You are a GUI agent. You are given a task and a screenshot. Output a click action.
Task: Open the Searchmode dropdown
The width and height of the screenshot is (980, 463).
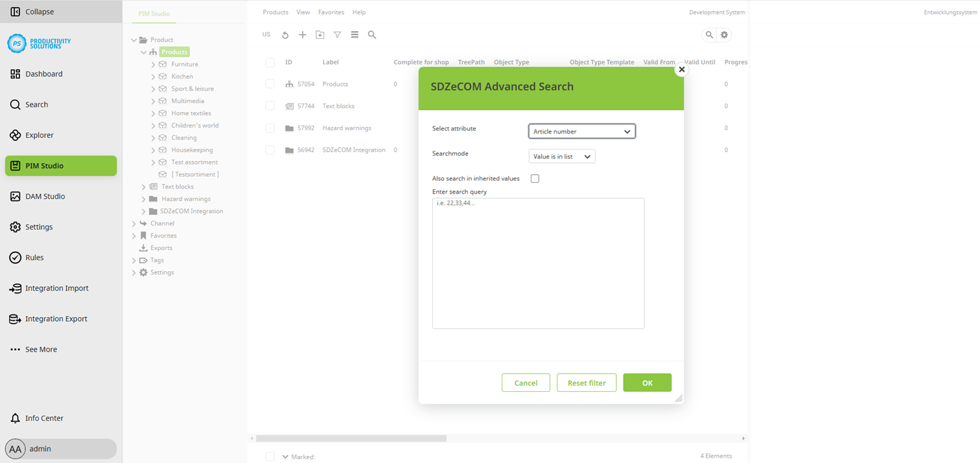pyautogui.click(x=561, y=157)
